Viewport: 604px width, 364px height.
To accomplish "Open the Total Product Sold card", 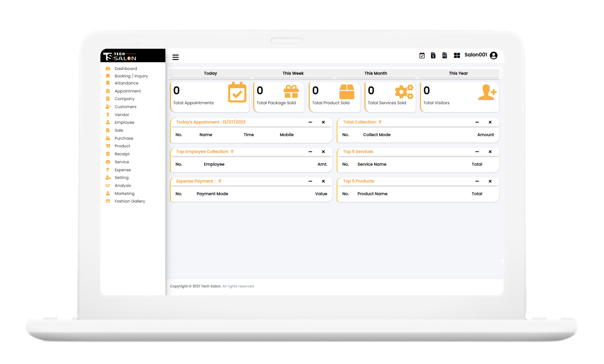I will coord(335,97).
